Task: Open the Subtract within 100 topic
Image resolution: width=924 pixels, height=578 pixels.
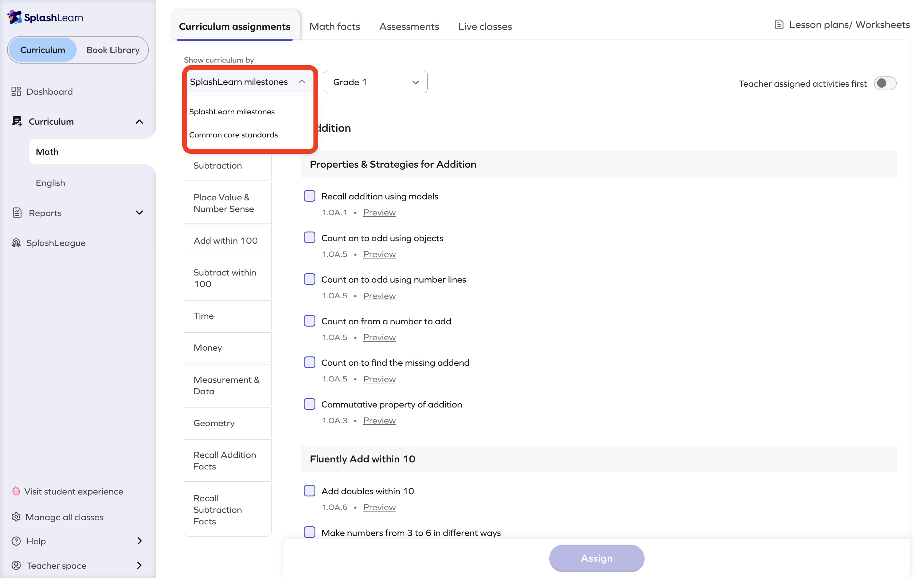Action: coord(227,278)
